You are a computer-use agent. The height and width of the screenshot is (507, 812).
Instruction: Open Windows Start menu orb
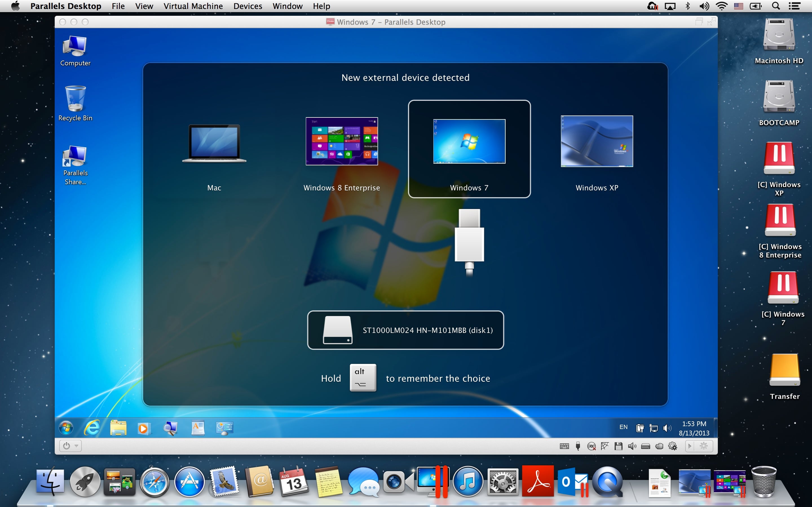(66, 428)
